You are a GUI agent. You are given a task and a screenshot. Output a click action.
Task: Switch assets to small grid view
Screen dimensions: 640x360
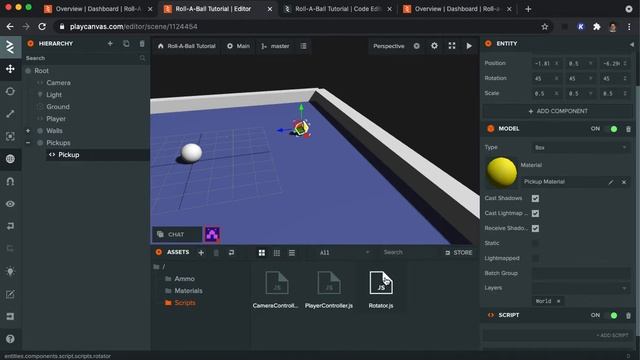(277, 253)
